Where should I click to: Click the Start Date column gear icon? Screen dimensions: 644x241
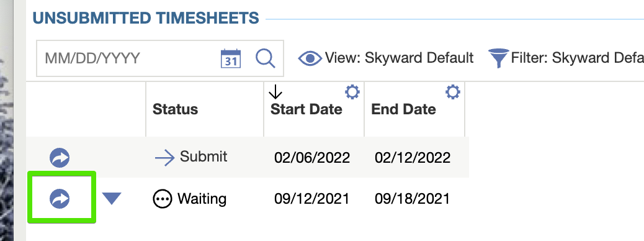click(352, 92)
